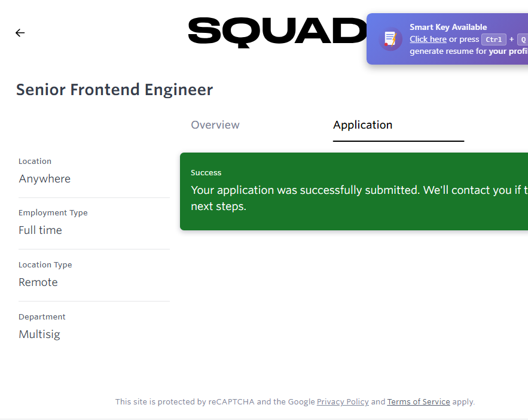Viewport: 528px width, 420px height.
Task: Click the SQUADS logo
Action: [277, 32]
